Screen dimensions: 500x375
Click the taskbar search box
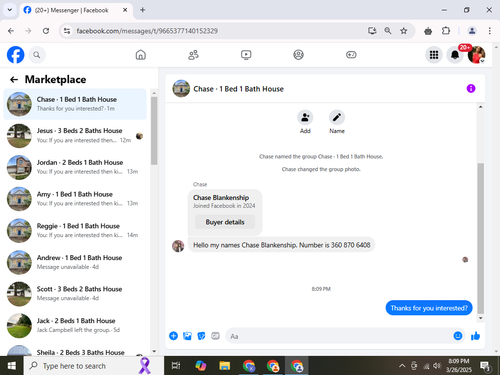(x=93, y=366)
